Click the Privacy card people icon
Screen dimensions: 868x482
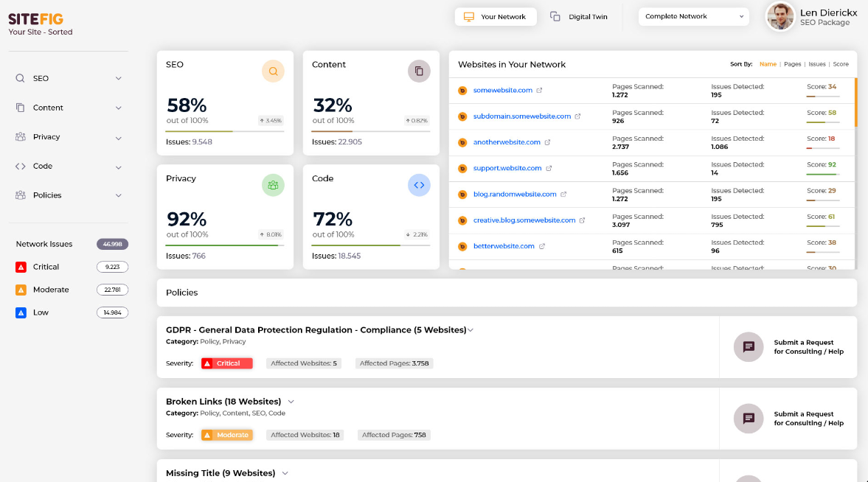(x=273, y=186)
